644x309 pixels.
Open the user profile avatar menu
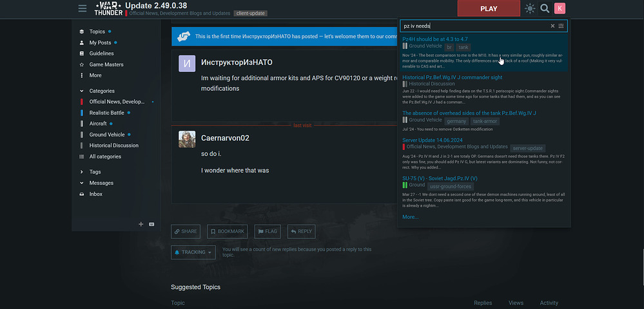pyautogui.click(x=560, y=8)
